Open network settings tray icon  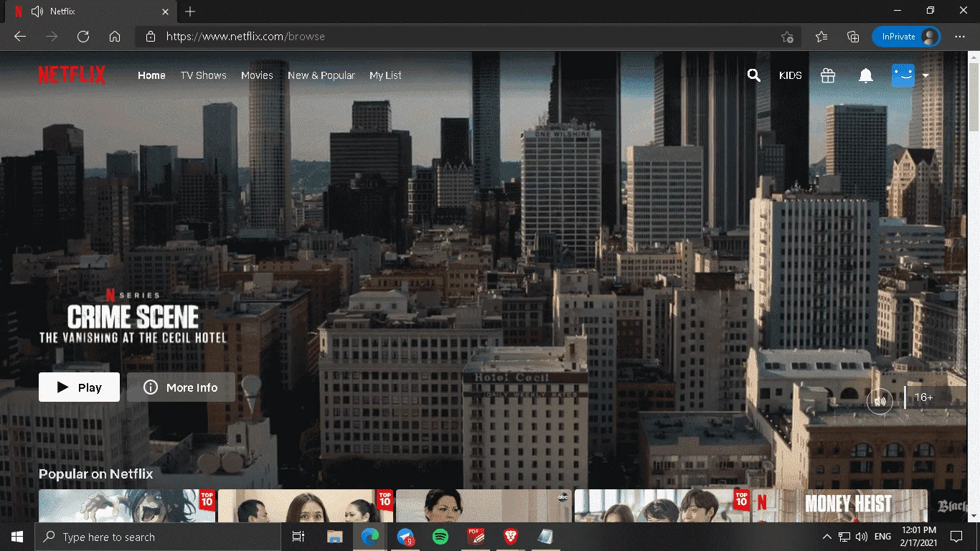844,537
